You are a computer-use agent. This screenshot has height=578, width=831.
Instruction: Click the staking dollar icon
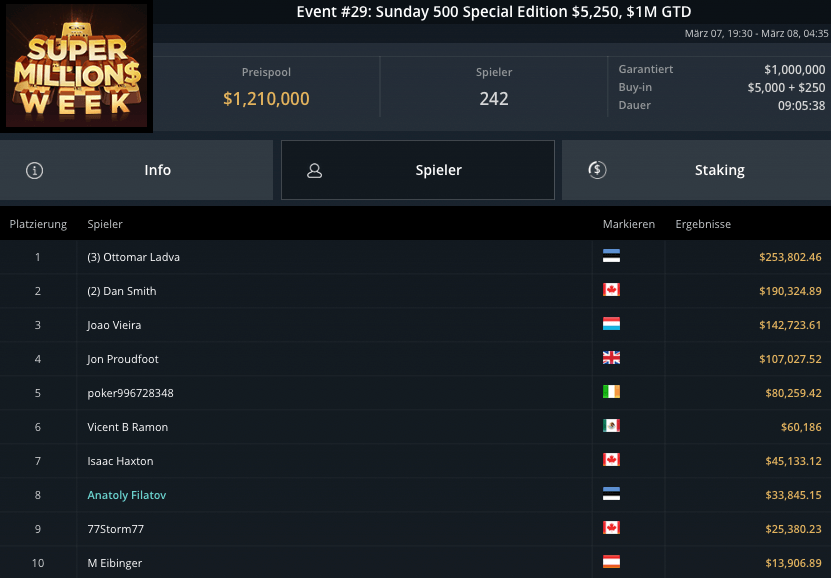pyautogui.click(x=597, y=170)
